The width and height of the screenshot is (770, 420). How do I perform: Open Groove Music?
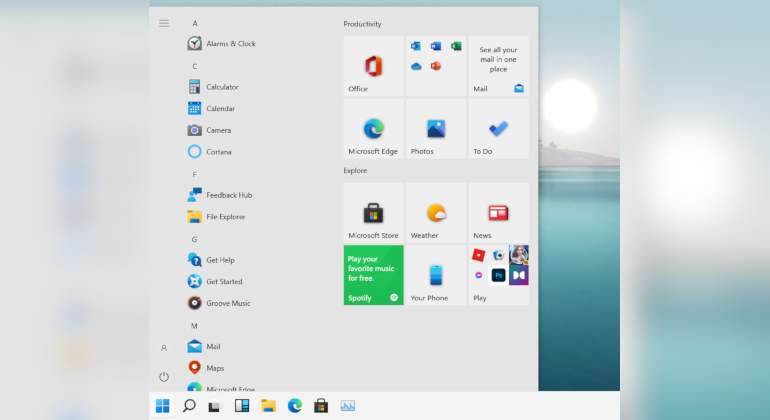pos(219,303)
